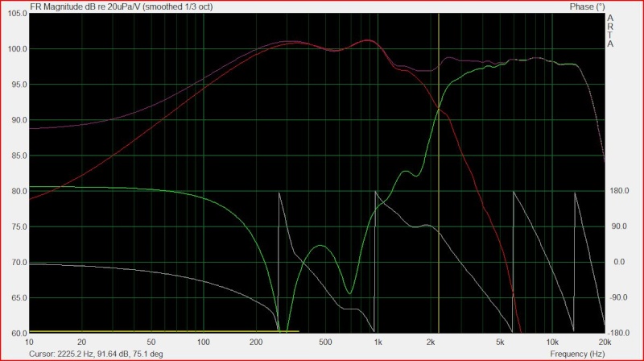
Task: Click the 65.0 dB axis value
Action: [19, 297]
